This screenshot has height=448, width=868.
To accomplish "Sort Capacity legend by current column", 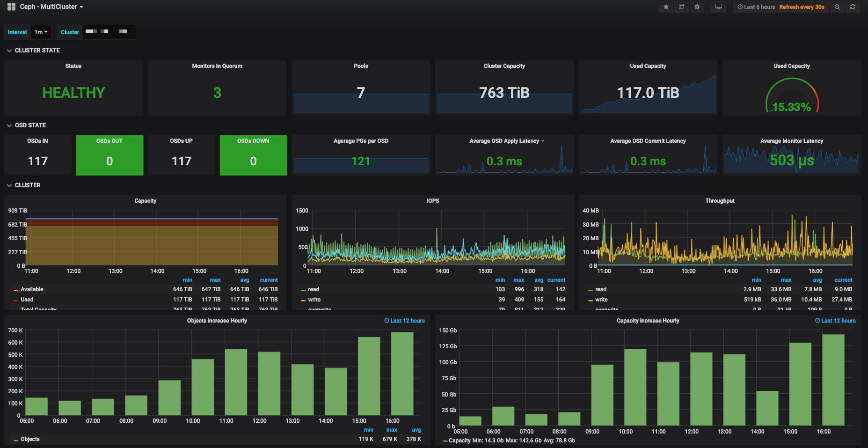I will click(x=269, y=280).
